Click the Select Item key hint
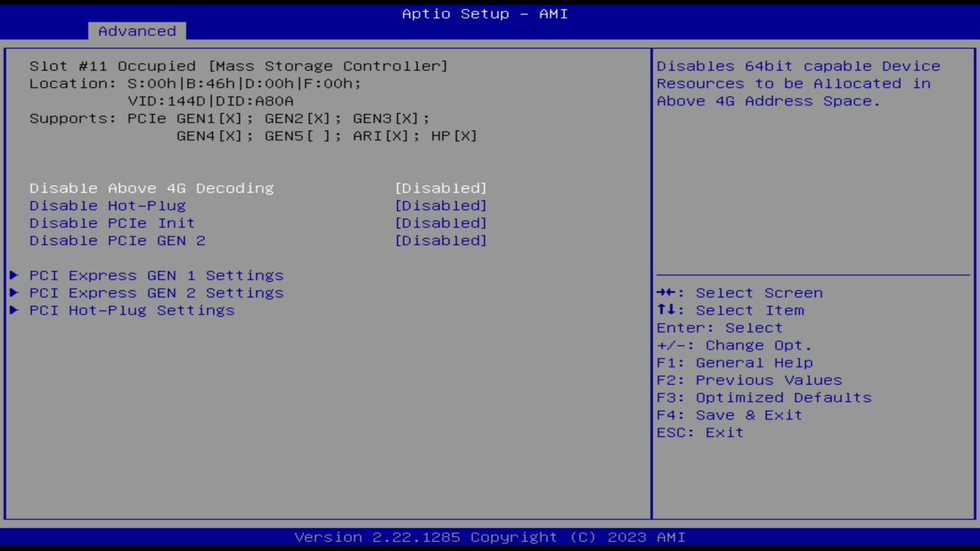The height and width of the screenshot is (551, 980). click(x=730, y=311)
